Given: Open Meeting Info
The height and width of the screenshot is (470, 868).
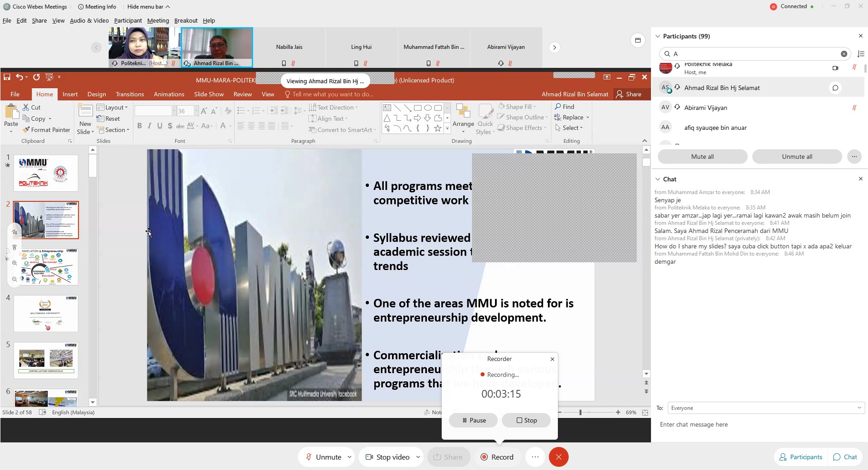Looking at the screenshot, I should point(97,7).
